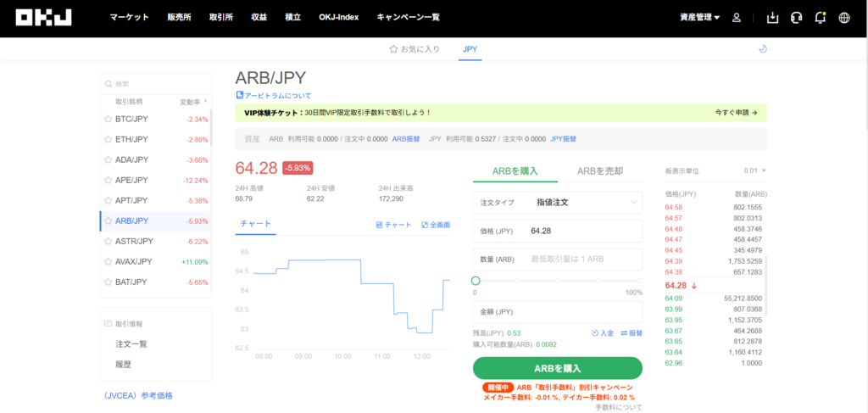Open the user account profile icon
This screenshot has width=868, height=413.
pos(737,18)
